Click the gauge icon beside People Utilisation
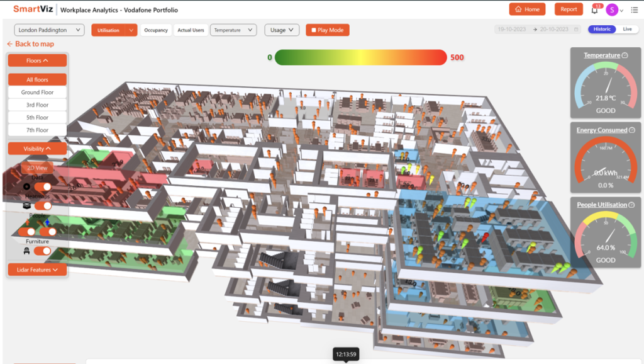644x364 pixels. coord(631,205)
